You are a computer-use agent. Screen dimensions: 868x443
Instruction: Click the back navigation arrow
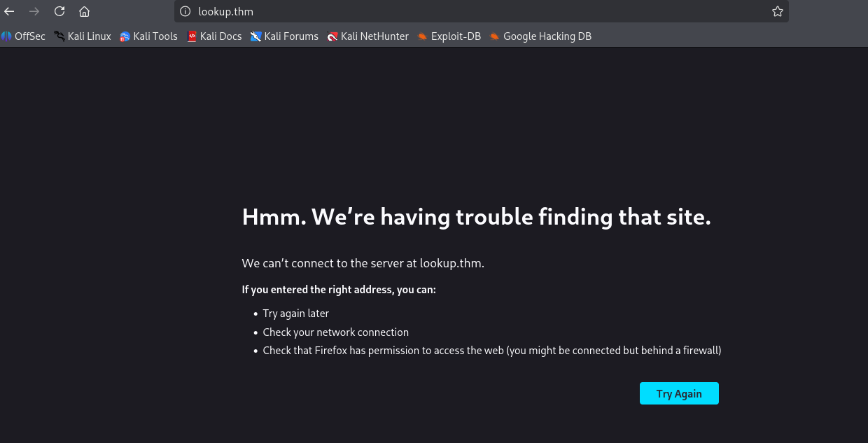(9, 11)
